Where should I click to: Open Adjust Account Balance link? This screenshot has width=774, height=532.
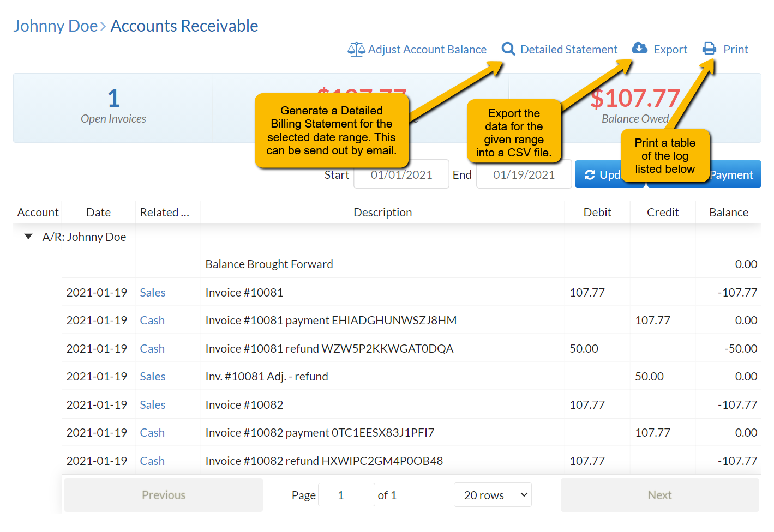tap(427, 50)
